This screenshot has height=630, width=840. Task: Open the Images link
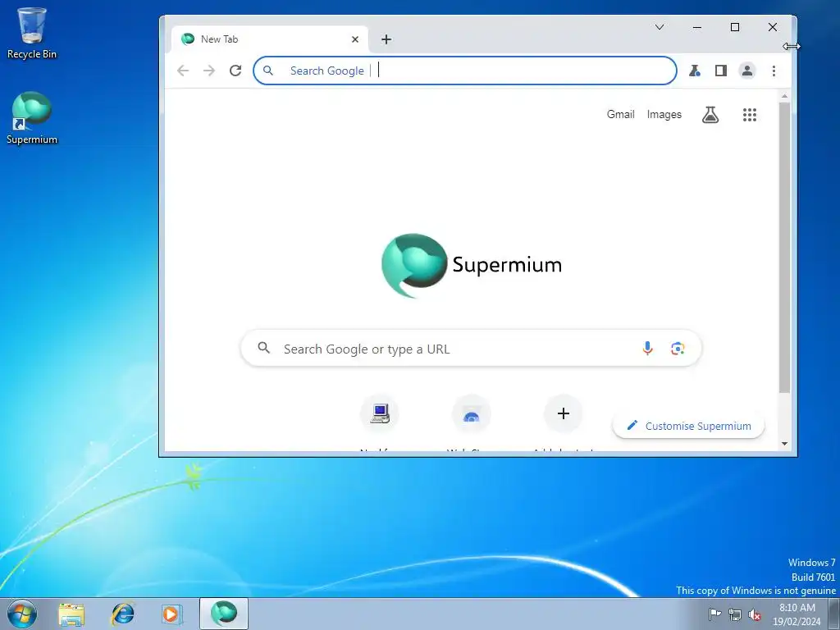click(664, 115)
